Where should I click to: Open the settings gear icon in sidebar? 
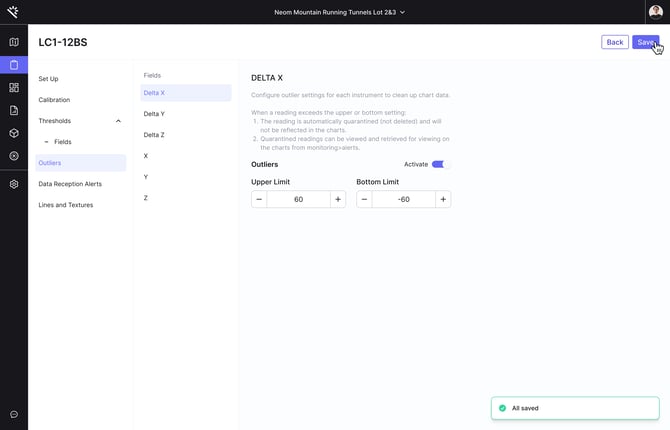point(14,184)
